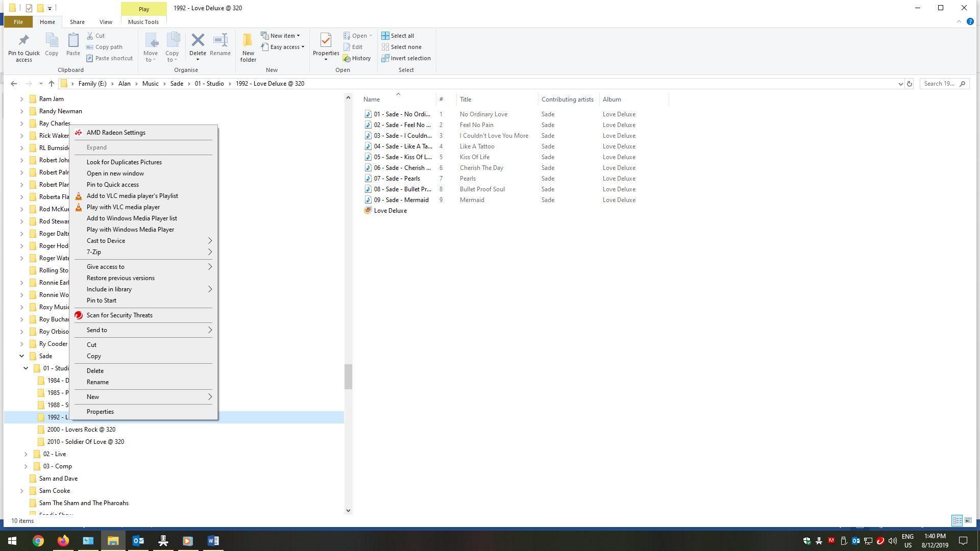Switch to the Share ribbon tab
980x551 pixels.
click(x=77, y=22)
